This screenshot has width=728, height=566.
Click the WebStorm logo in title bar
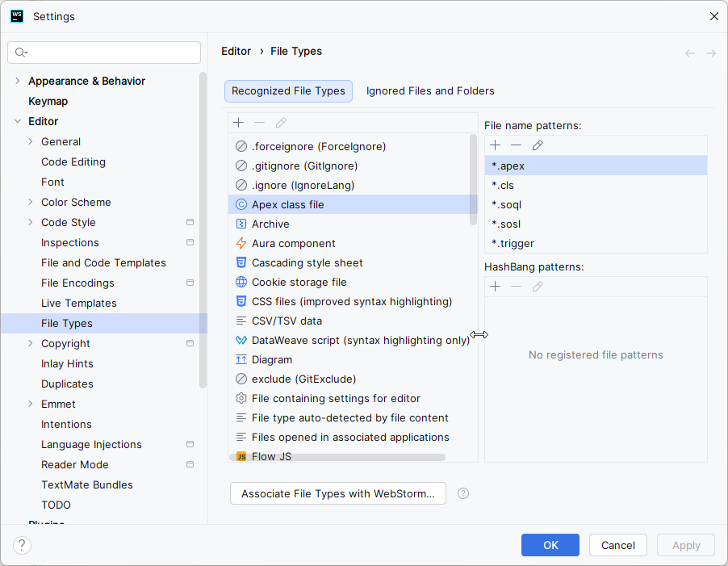[17, 16]
